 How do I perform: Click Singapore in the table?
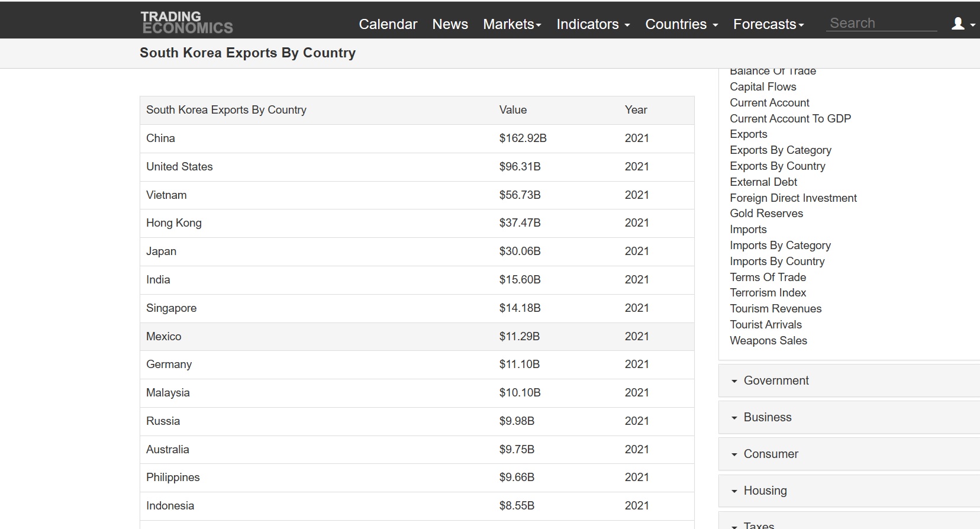171,308
